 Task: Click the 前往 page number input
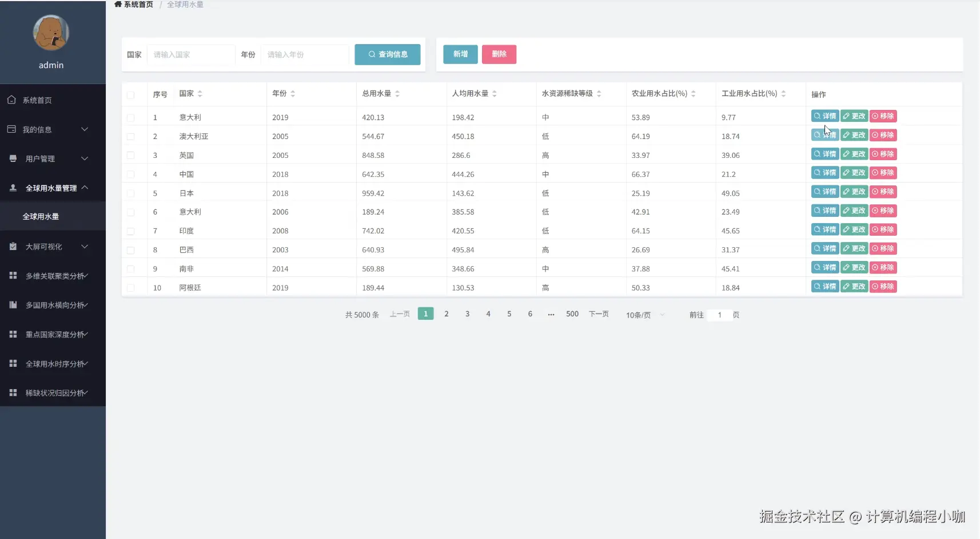[x=720, y=315]
